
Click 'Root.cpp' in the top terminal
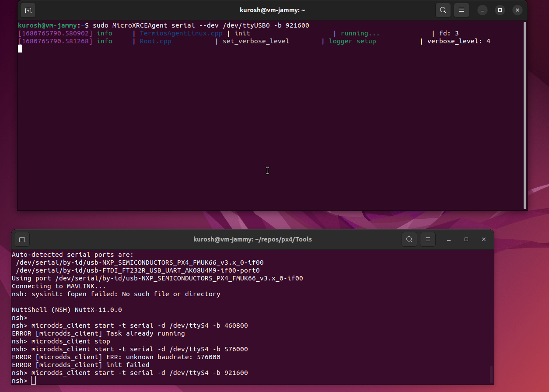pos(155,41)
